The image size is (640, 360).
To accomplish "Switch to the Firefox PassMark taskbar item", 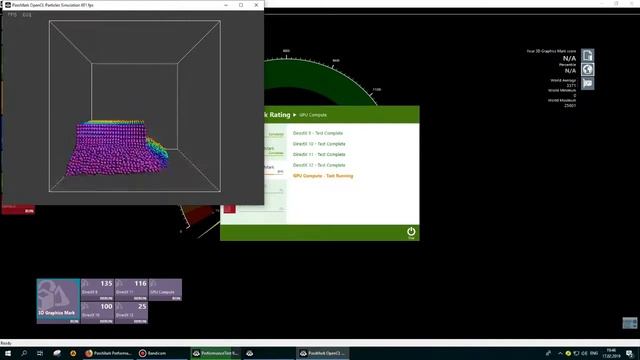I will coord(109,353).
